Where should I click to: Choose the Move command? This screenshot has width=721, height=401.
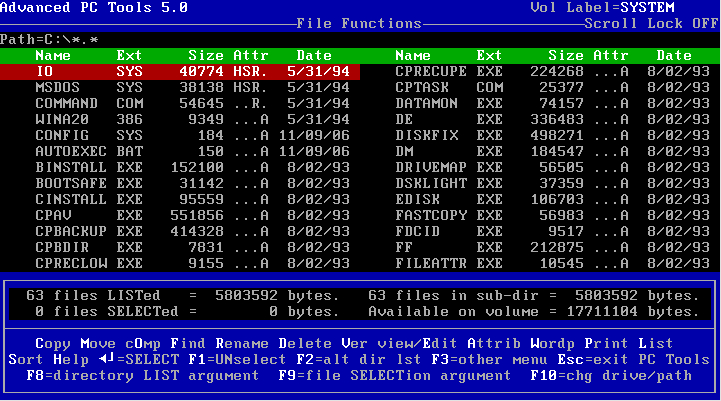coord(98,344)
